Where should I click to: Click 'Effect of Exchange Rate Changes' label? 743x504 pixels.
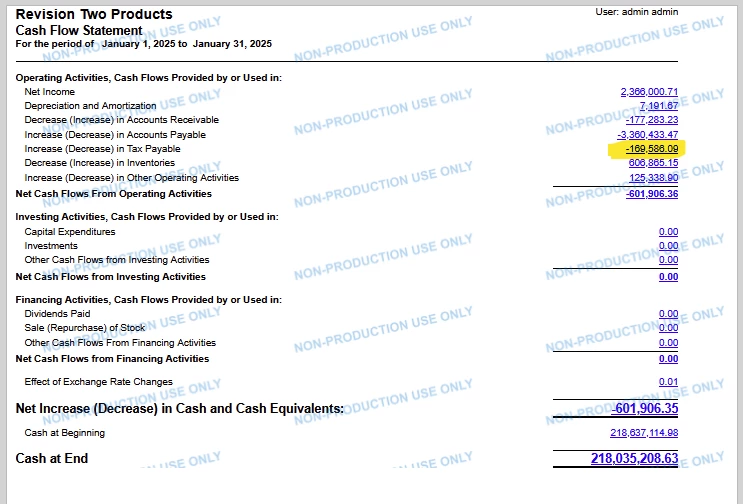coord(98,381)
